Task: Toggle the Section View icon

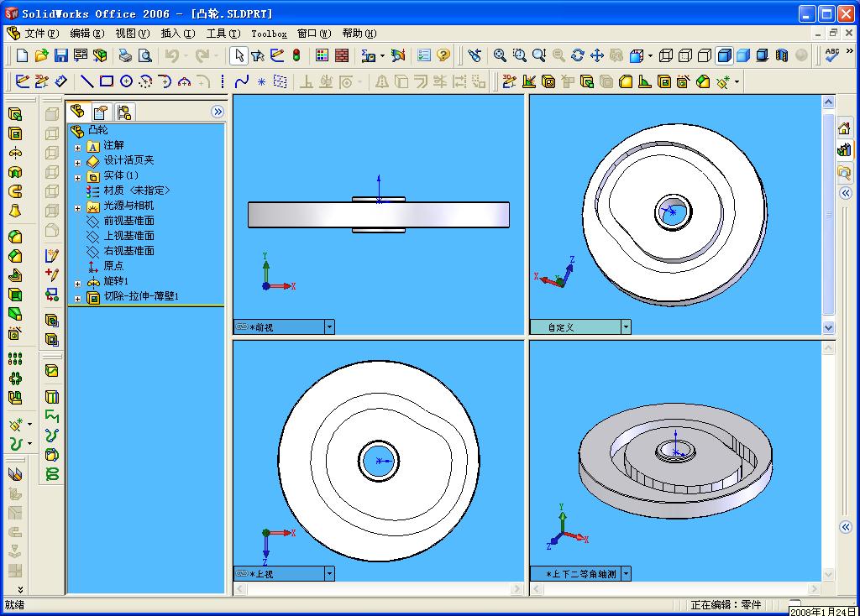Action: point(782,55)
